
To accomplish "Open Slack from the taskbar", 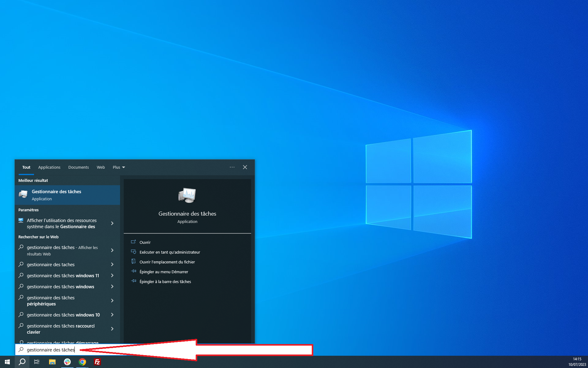I will (67, 362).
